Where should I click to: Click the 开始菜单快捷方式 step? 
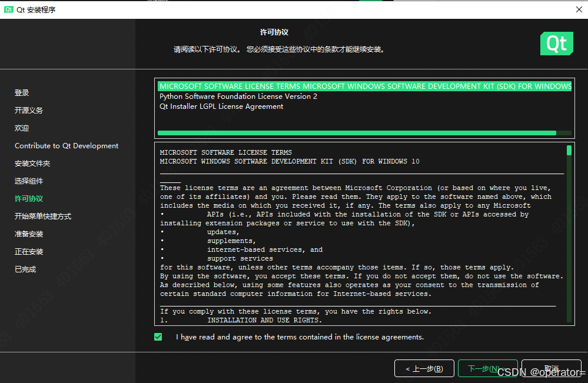[43, 217]
